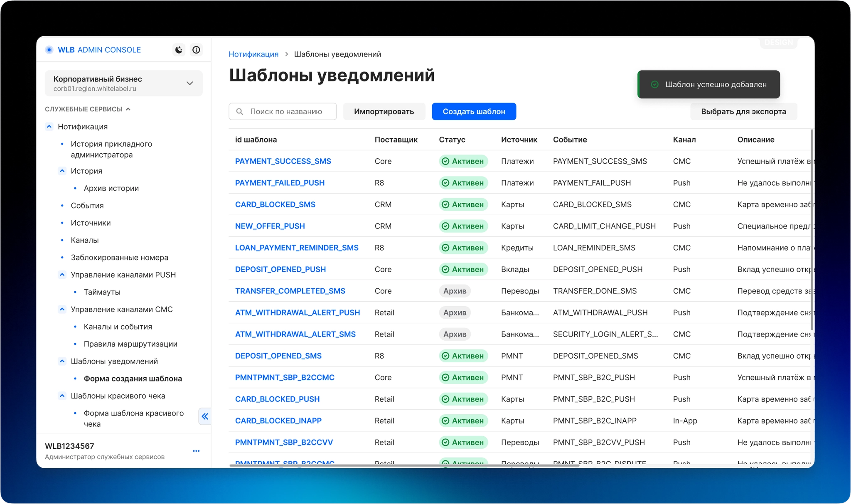Collapse the Шаблоны красивого чека node
The height and width of the screenshot is (504, 851).
point(62,396)
